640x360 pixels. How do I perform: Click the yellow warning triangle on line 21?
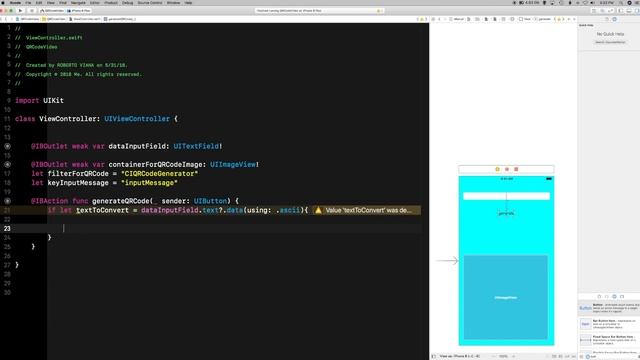click(318, 210)
